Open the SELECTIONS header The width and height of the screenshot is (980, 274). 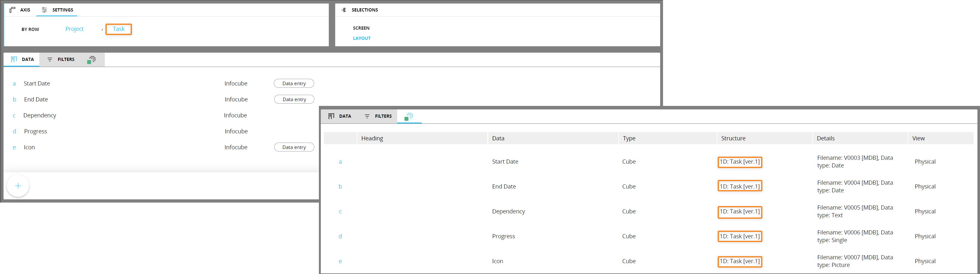click(x=365, y=10)
